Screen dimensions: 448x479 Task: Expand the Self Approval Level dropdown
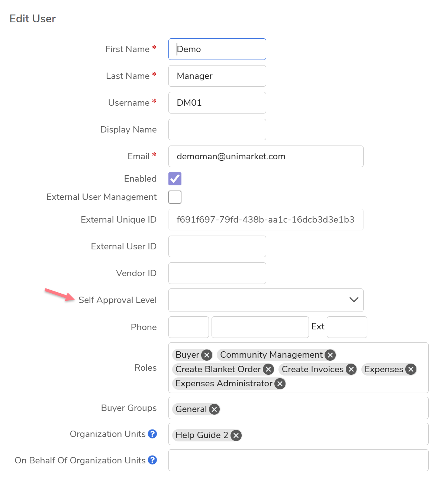[x=266, y=300]
